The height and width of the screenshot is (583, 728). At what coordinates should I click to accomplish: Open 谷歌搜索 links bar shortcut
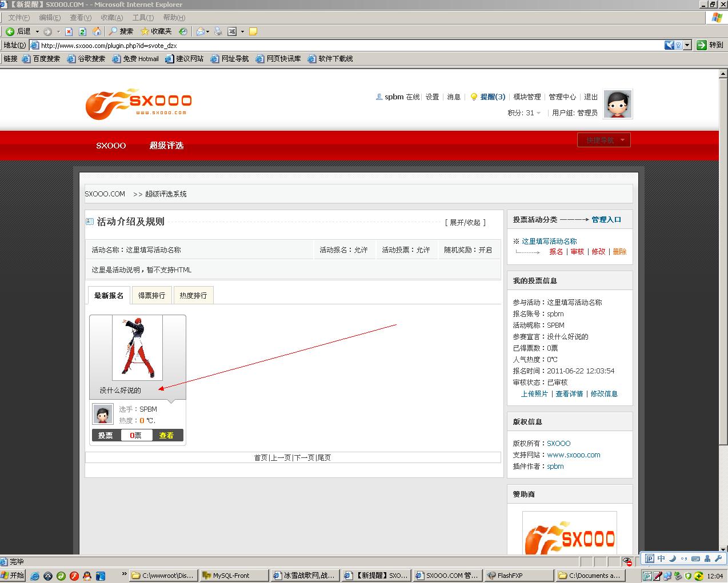86,59
